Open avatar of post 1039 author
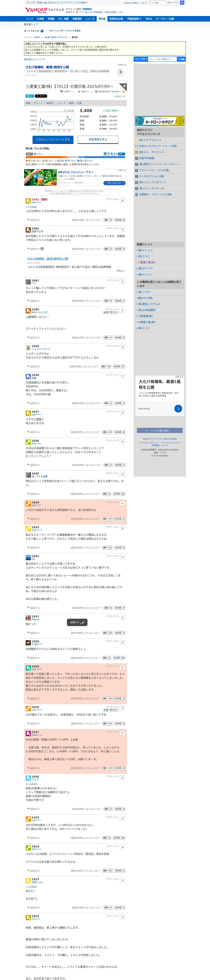The image size is (210, 980). click(28, 347)
